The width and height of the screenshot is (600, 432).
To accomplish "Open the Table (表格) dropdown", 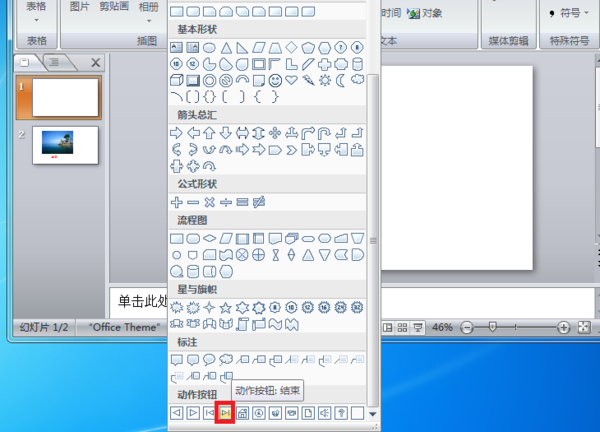I will point(37,10).
